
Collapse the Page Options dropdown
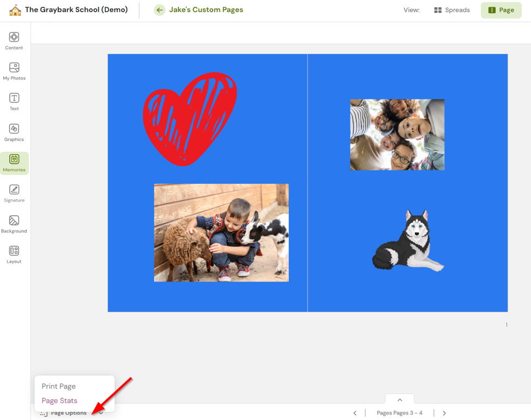pyautogui.click(x=101, y=413)
